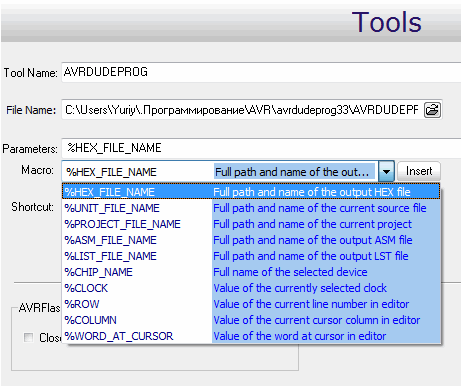This screenshot has height=386, width=461.
Task: Click the Macro combo box text
Action: click(220, 172)
